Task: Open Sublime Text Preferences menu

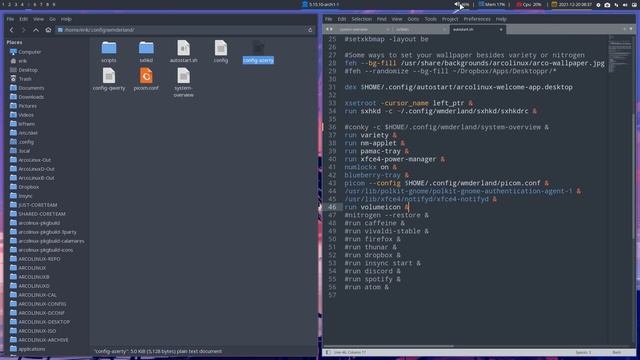Action: click(477, 19)
